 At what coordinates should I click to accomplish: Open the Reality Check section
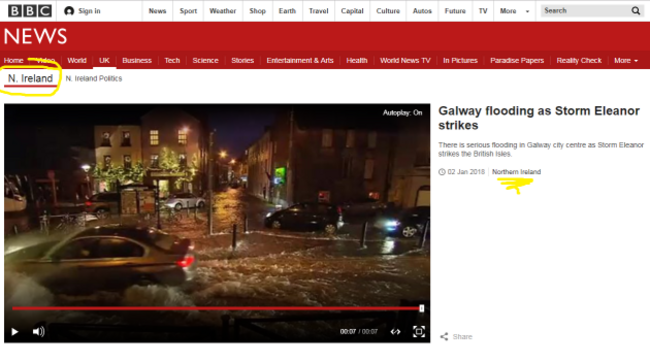579,60
